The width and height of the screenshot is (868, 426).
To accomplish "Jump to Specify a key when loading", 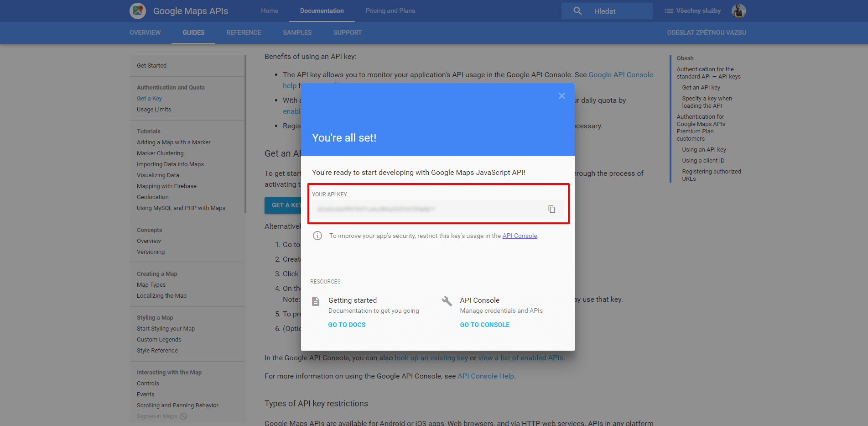I will pos(707,102).
